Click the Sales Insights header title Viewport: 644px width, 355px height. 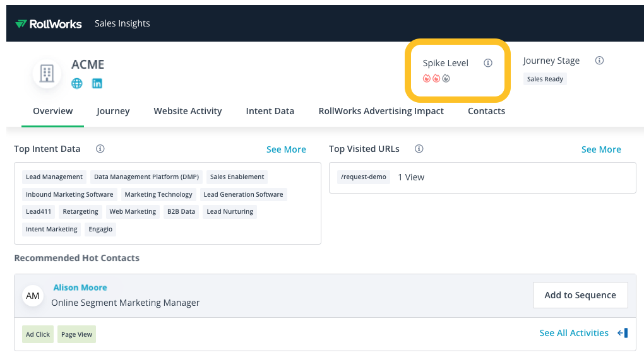tap(122, 23)
